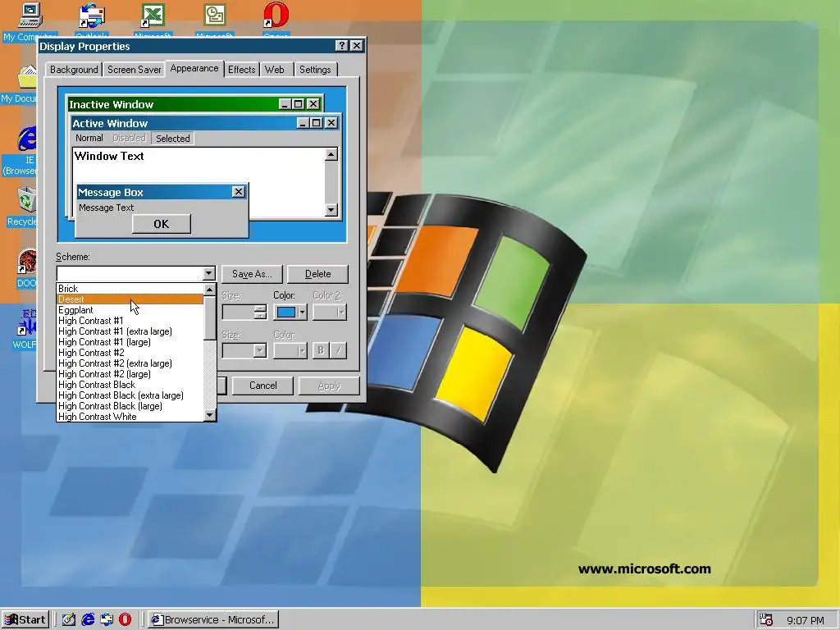840x630 pixels.
Task: Click the system tray scheduler icon
Action: pyautogui.click(x=767, y=620)
